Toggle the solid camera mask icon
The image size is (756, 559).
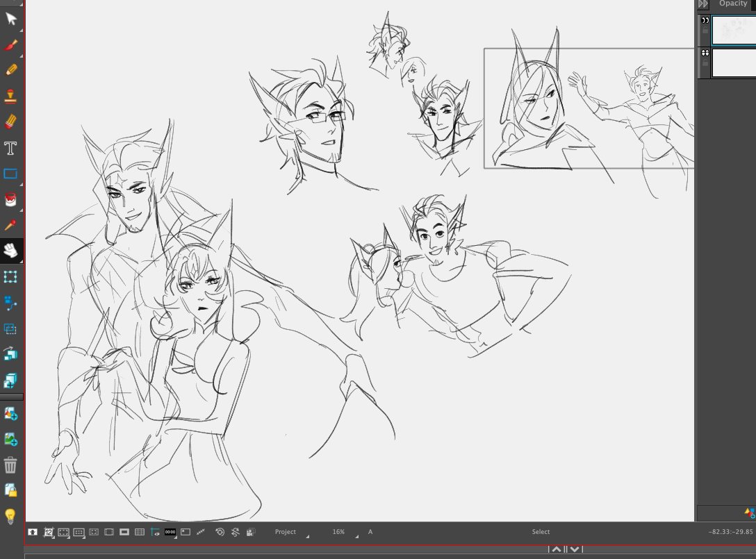(x=124, y=532)
